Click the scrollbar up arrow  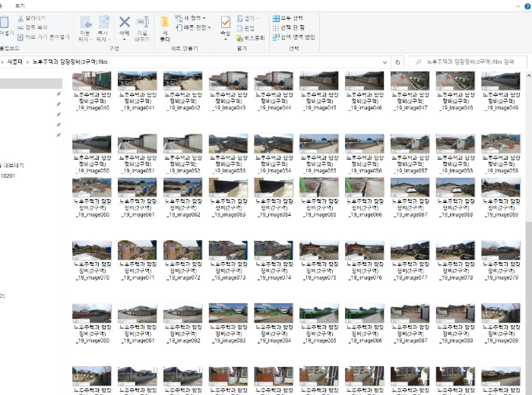[x=529, y=76]
